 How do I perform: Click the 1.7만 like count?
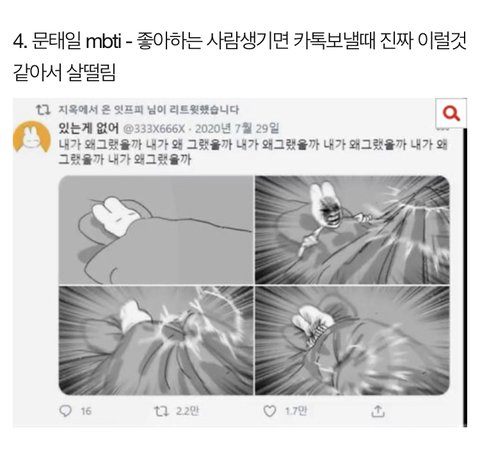click(296, 411)
